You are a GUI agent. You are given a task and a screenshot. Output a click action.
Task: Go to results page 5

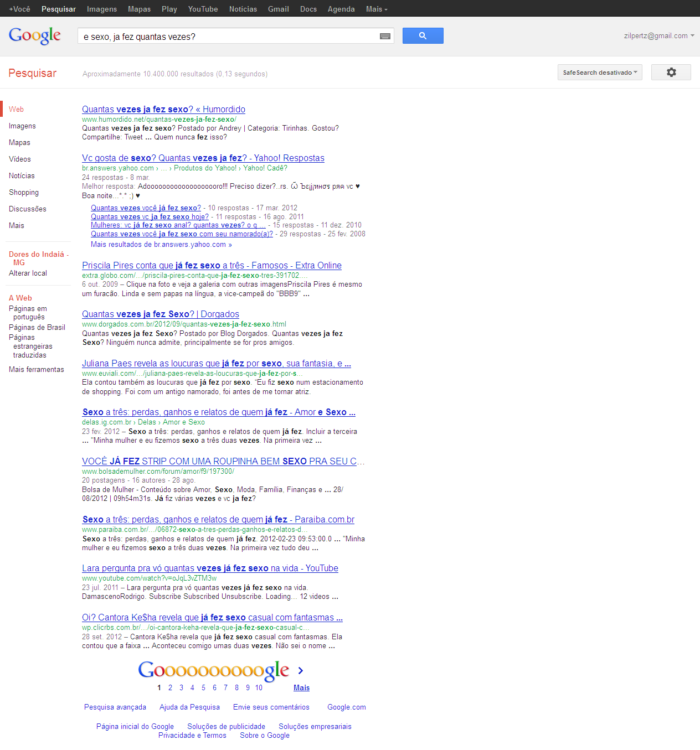pyautogui.click(x=203, y=687)
